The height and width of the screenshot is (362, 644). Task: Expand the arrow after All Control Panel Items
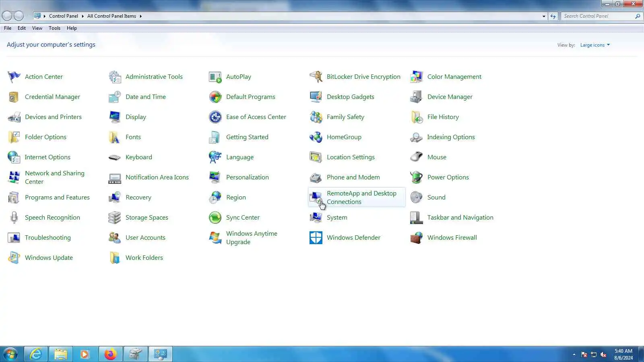[140, 16]
